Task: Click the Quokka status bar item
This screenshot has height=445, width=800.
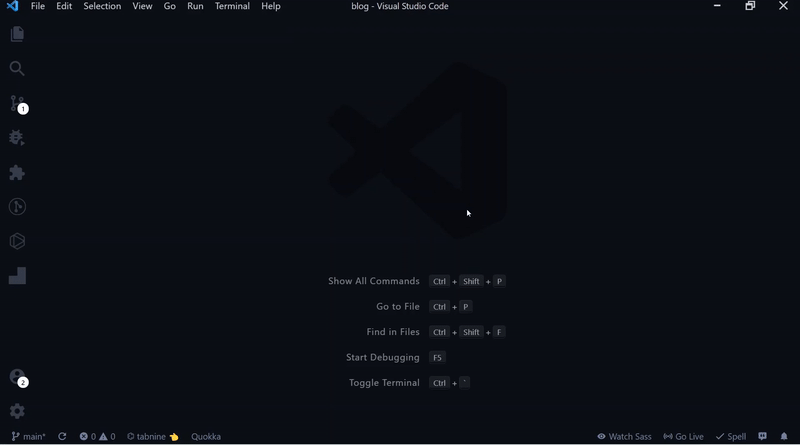Action: click(206, 436)
